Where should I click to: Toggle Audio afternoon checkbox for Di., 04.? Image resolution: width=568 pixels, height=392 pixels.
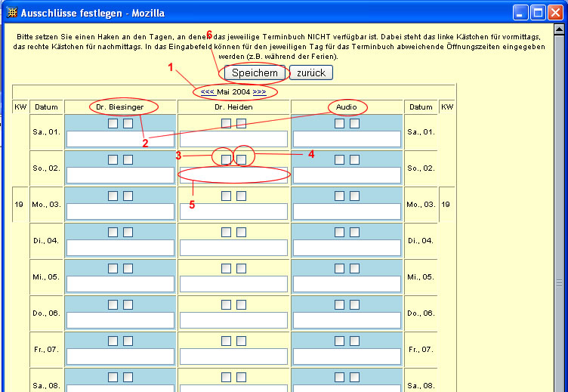tap(354, 232)
